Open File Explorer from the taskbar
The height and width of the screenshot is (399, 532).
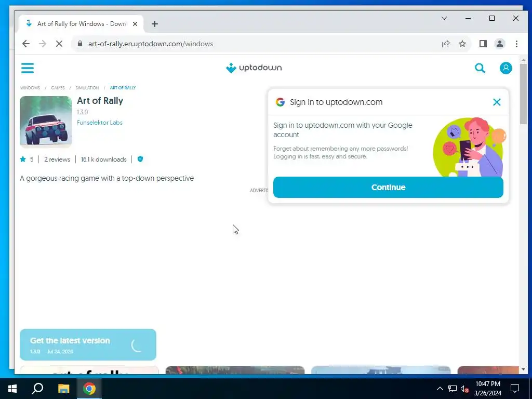tap(63, 389)
